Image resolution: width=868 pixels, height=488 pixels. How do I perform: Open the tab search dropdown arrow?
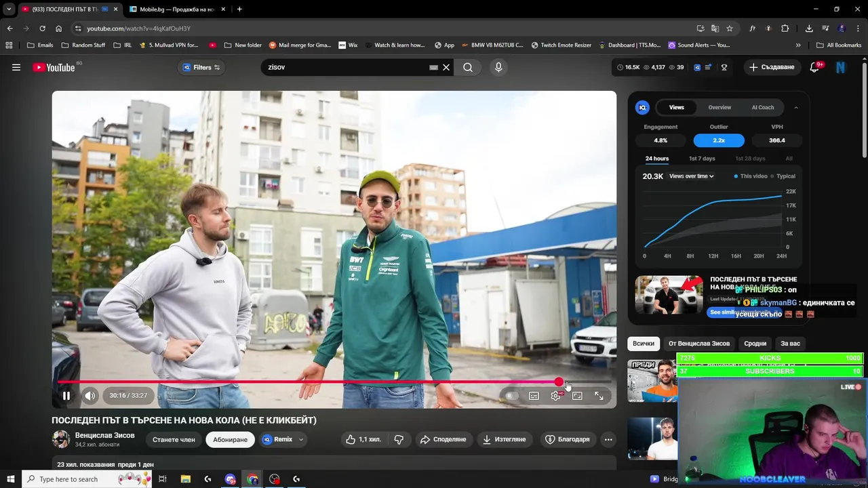(x=9, y=9)
